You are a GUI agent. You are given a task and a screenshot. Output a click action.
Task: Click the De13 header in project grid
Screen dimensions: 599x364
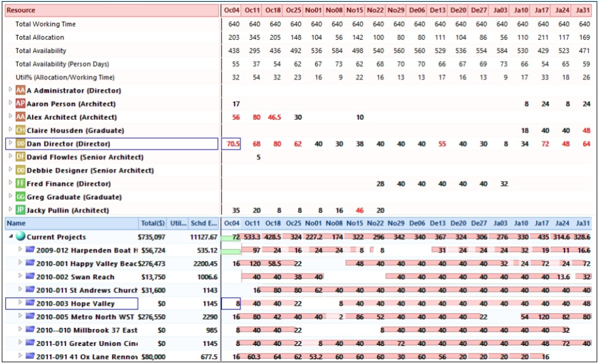[x=438, y=223]
